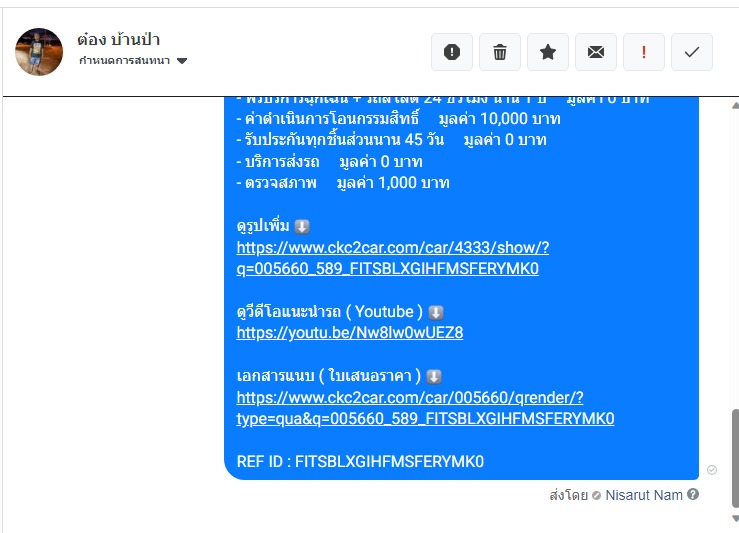739x533 pixels.
Task: Open ต้อง บ้านป่า profile picture
Action: coord(39,51)
